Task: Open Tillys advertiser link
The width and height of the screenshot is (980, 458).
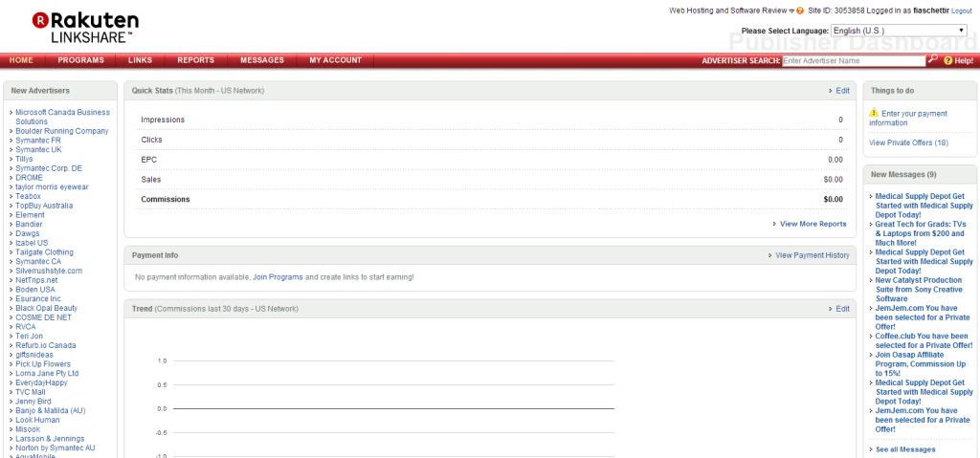Action: click(x=24, y=160)
